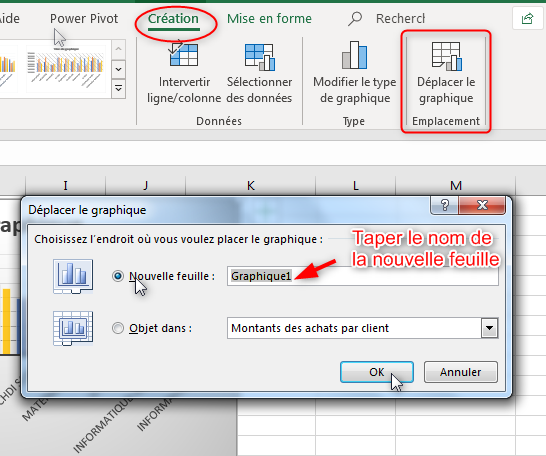
Task: Click Modifier le type de graphique
Action: (354, 73)
